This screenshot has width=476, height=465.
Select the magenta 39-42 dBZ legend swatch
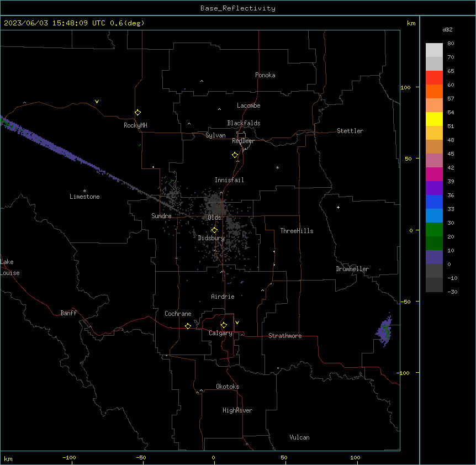434,174
